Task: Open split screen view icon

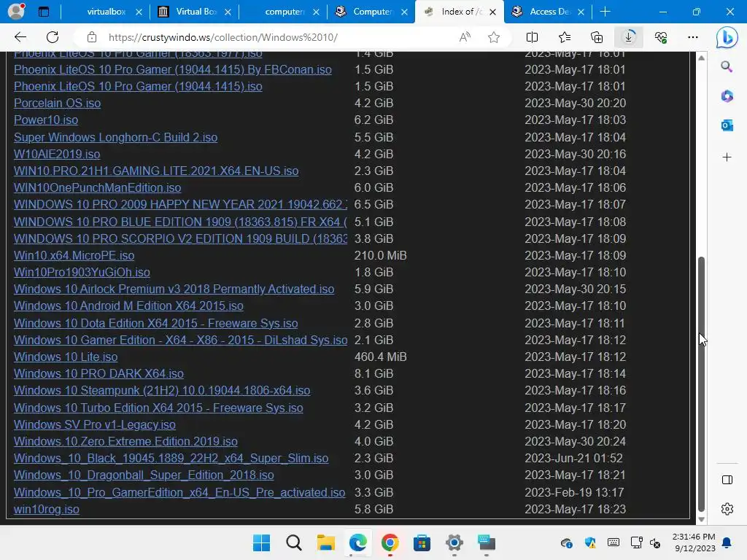Action: [x=532, y=37]
